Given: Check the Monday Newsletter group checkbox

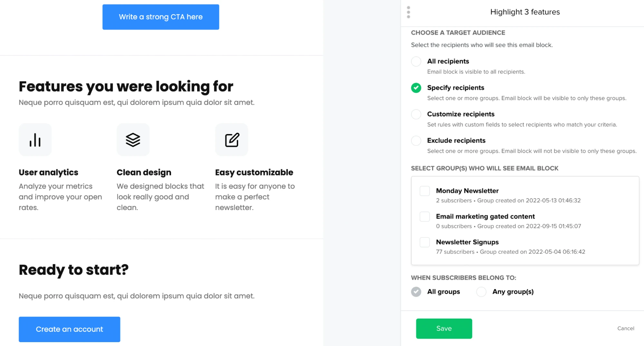Looking at the screenshot, I should coord(425,191).
